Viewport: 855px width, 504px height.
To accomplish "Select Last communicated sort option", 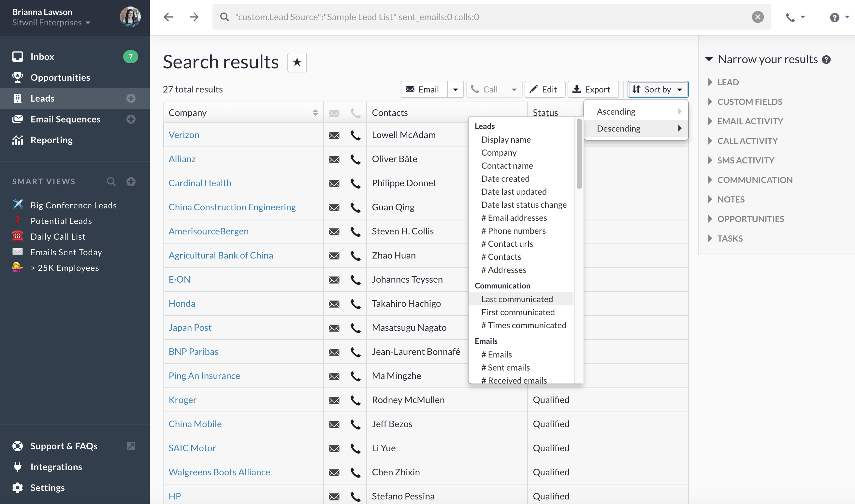I will click(x=516, y=299).
